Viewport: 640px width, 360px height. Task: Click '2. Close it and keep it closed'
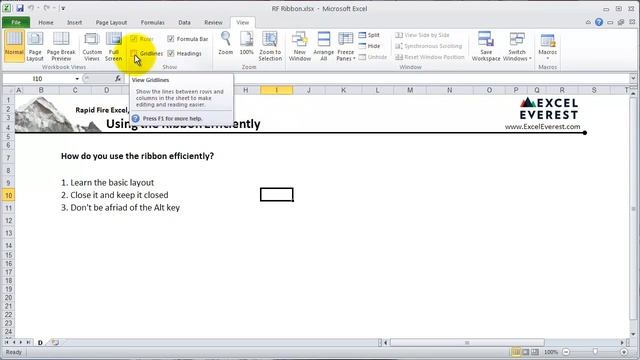pyautogui.click(x=114, y=195)
